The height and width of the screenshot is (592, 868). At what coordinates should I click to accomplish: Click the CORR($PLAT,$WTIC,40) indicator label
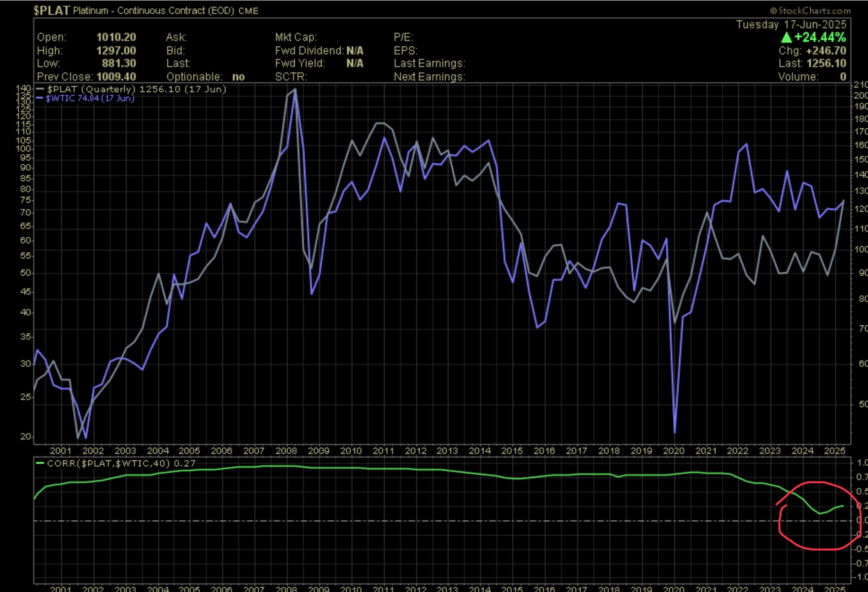coord(121,463)
